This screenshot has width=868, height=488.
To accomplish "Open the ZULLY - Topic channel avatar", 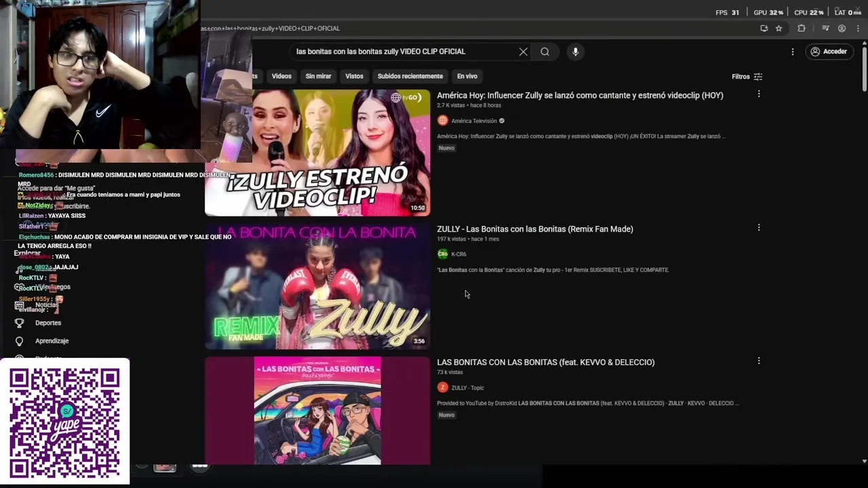I will [x=443, y=388].
